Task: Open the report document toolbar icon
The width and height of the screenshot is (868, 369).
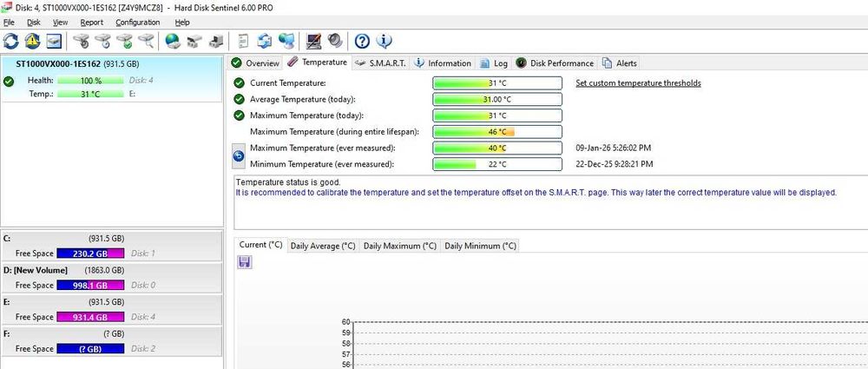Action: pyautogui.click(x=243, y=41)
